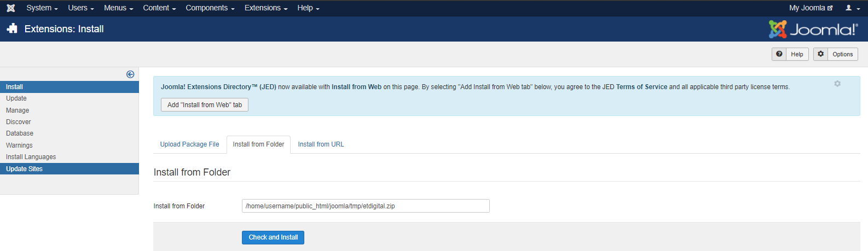Switch to the Upload Package File tab
868x251 pixels.
[x=189, y=144]
